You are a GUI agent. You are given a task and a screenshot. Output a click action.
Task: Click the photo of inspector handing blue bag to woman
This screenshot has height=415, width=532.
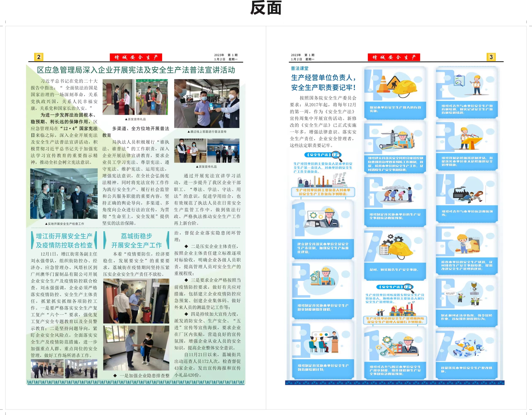136,348
